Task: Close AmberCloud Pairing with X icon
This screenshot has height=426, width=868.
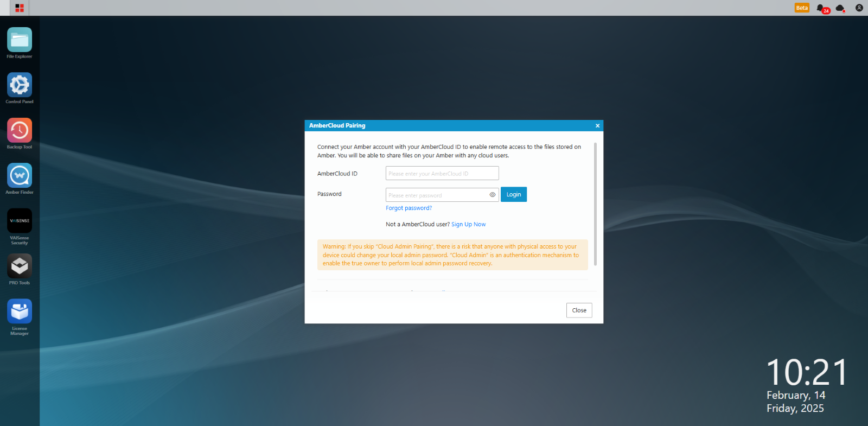Action: [x=597, y=126]
